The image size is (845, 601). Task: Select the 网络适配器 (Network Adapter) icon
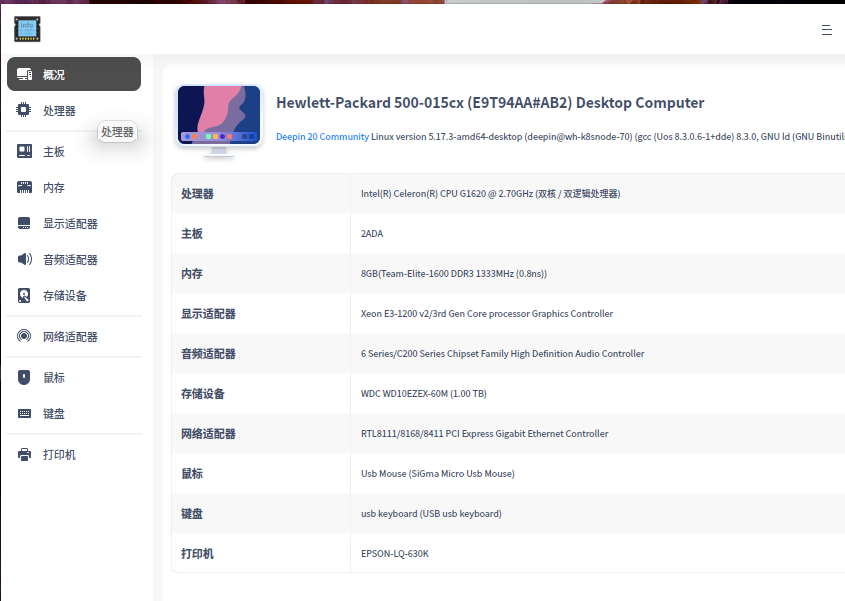pyautogui.click(x=23, y=336)
